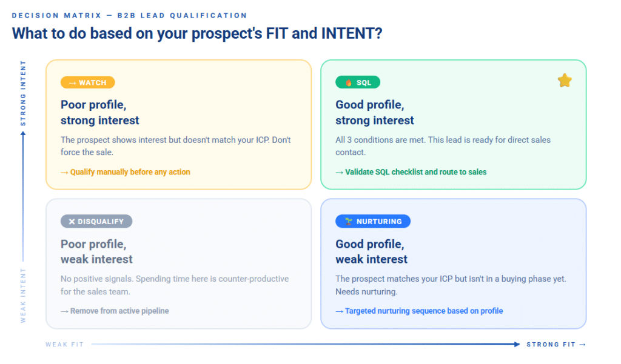Image resolution: width=621 pixels, height=364 pixels.
Task: Click the seedling icon in Nurturing badge
Action: [349, 222]
